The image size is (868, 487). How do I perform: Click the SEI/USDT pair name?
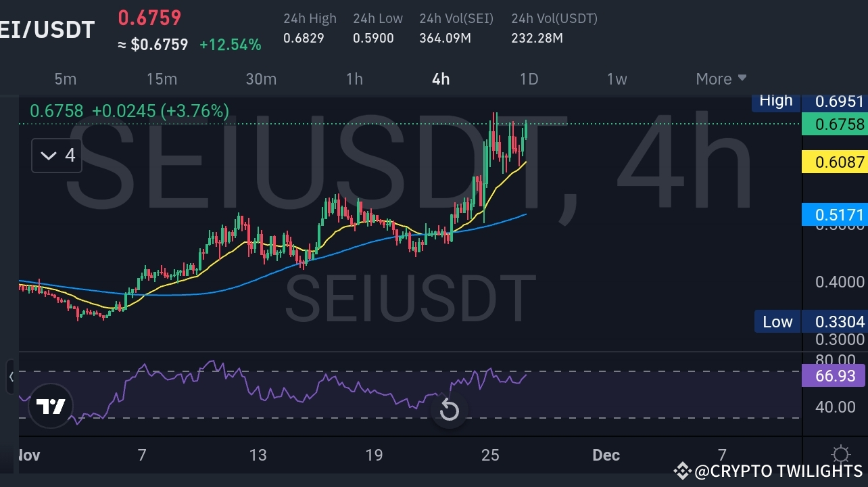[x=47, y=29]
